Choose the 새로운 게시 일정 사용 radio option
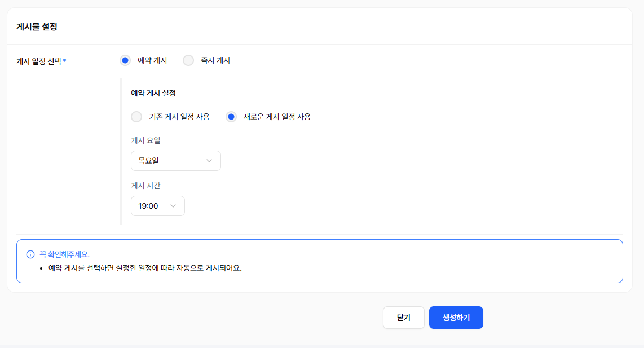Image resolution: width=644 pixels, height=348 pixels. (x=231, y=117)
